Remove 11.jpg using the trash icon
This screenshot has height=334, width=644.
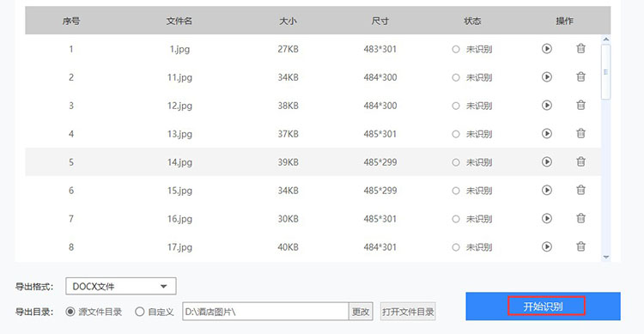580,76
